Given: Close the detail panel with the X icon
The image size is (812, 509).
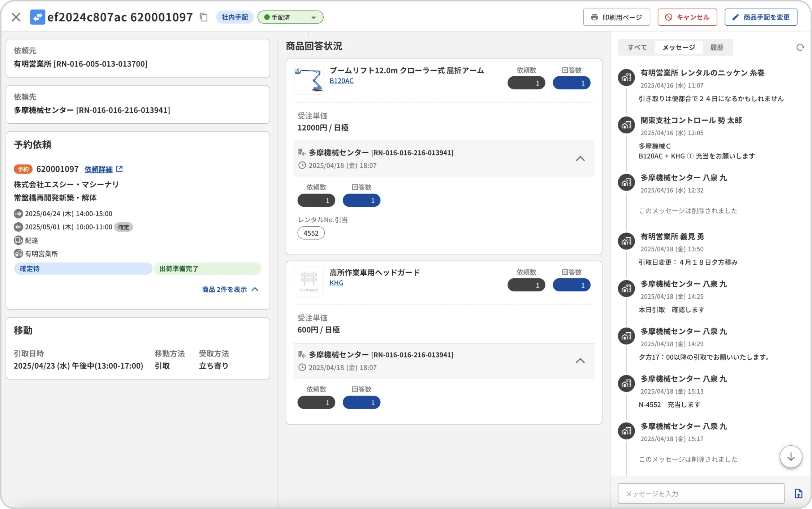Looking at the screenshot, I should click(16, 17).
